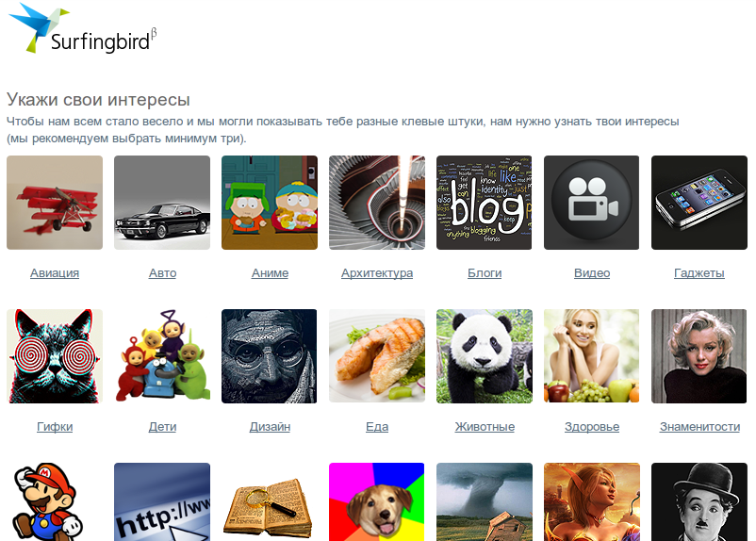Choose the black Mustang car image
This screenshot has width=756, height=541.
tap(162, 203)
